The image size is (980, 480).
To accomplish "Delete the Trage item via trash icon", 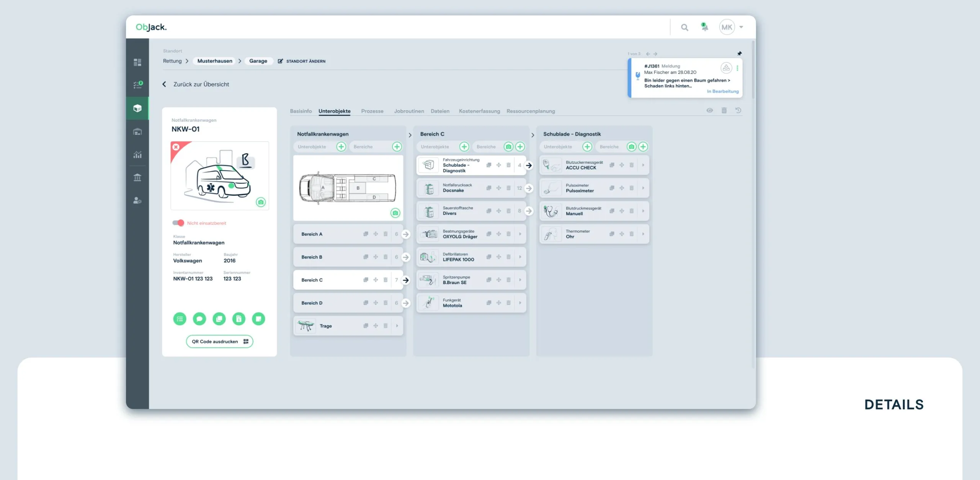I will click(385, 326).
